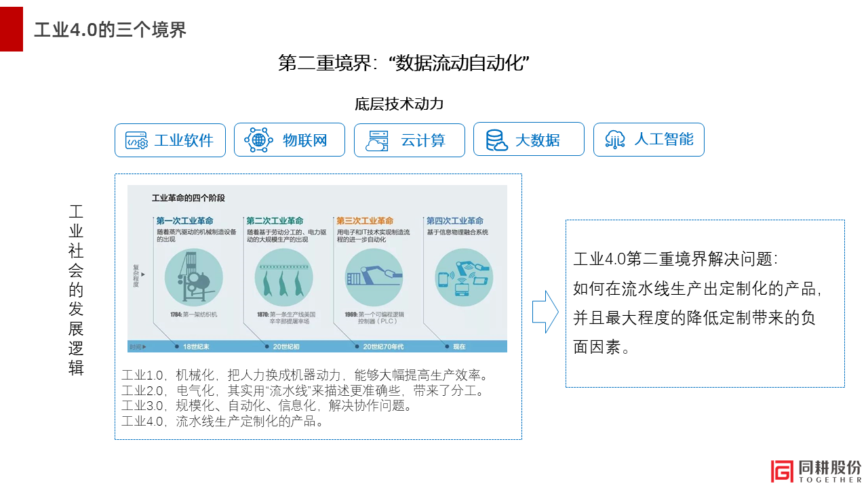The image size is (868, 488).
Task: Click the text 工业4.0第二重境界解决问题
Action: click(675, 259)
